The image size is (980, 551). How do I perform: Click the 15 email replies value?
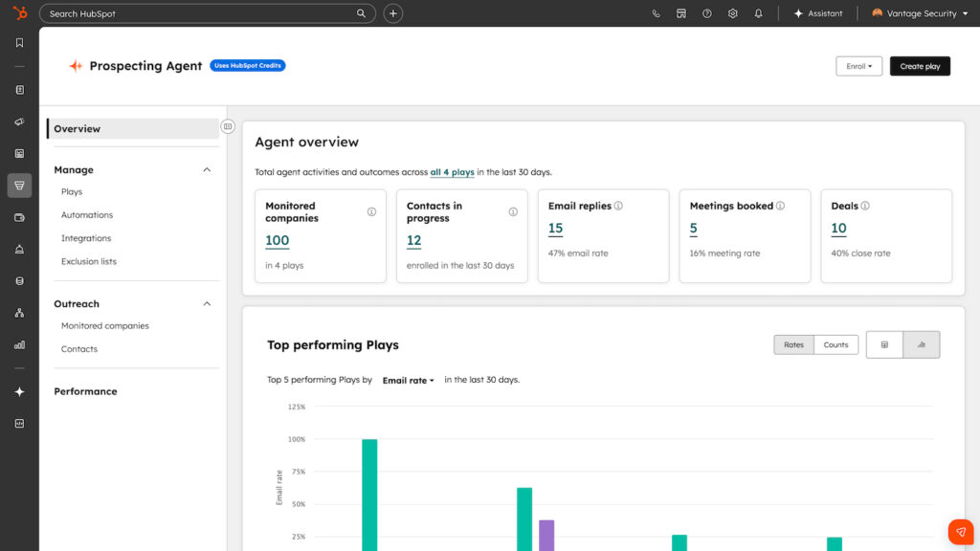pyautogui.click(x=556, y=228)
